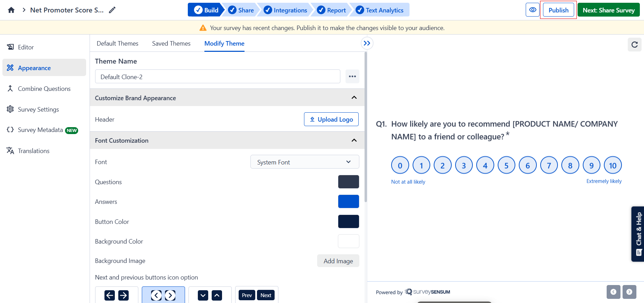Collapse theme panel with double-arrow icon
This screenshot has width=644, height=303.
click(367, 43)
